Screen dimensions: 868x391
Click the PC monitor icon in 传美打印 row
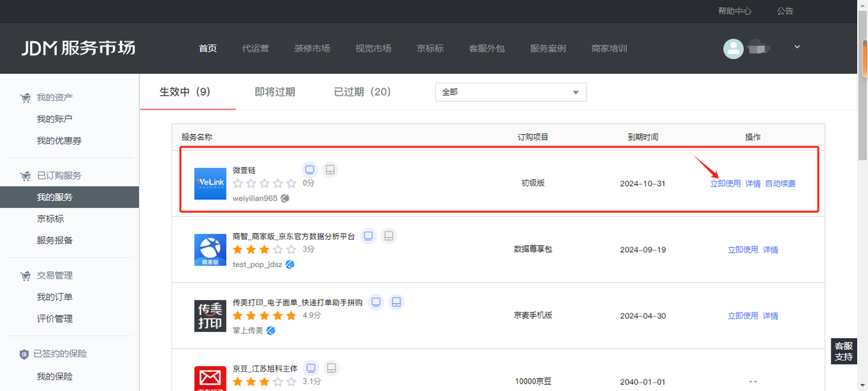tap(376, 302)
